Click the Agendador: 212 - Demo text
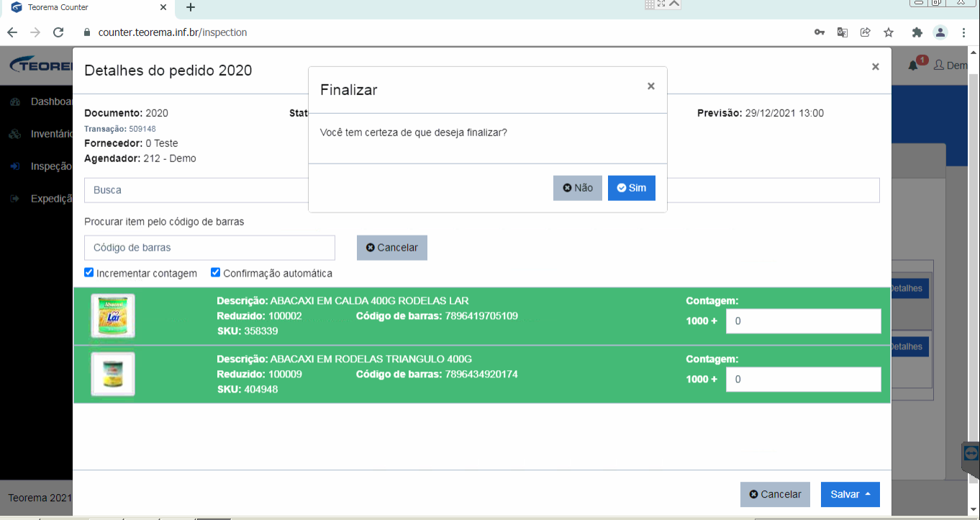This screenshot has height=520, width=980. (x=140, y=158)
